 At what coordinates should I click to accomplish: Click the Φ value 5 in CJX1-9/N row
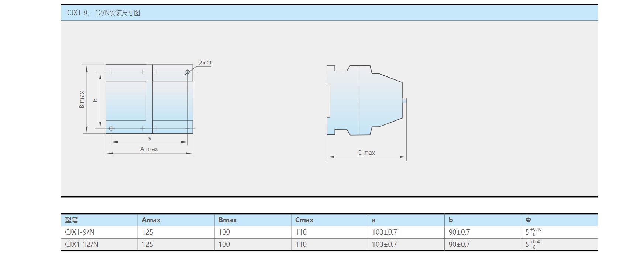534,232
